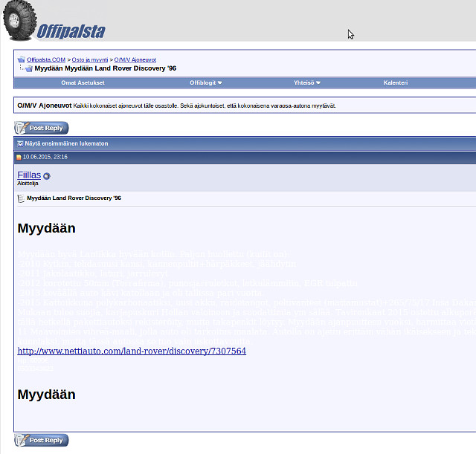Click the folder icon beside Offipalsta.COM breadcrumb
Image resolution: width=476 pixels, height=454 pixels.
click(x=22, y=59)
